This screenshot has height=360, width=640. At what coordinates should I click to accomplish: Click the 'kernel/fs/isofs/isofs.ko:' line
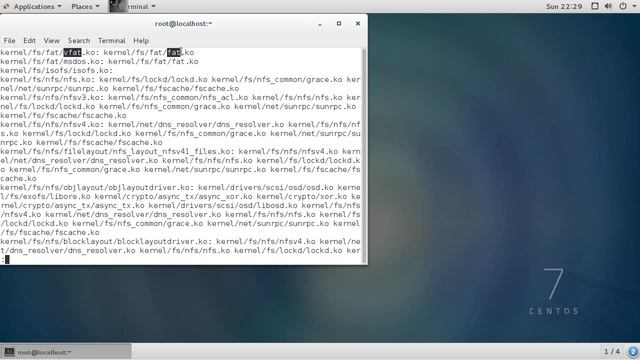(x=56, y=70)
